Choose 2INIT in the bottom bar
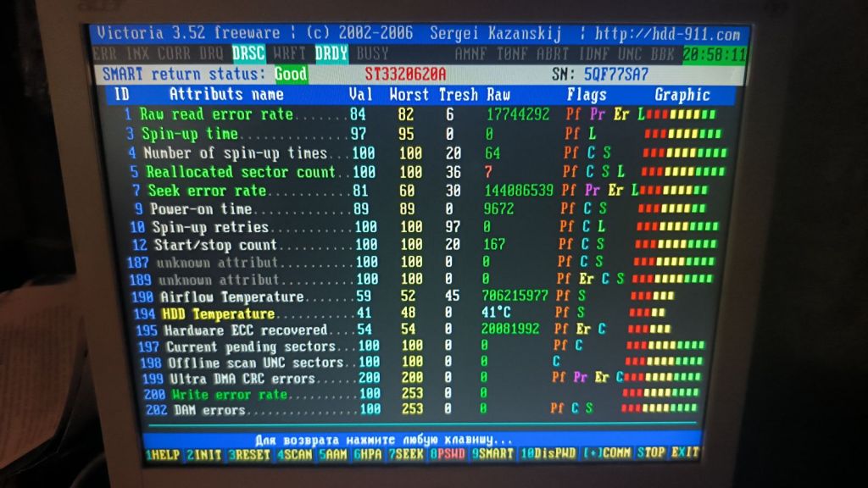868x488 pixels. pos(204,455)
